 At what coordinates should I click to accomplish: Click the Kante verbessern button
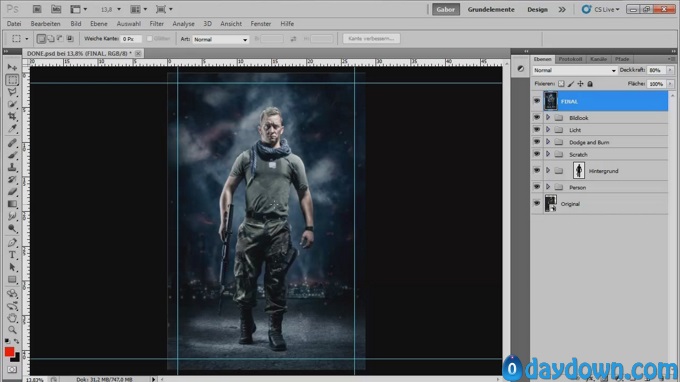(x=371, y=39)
